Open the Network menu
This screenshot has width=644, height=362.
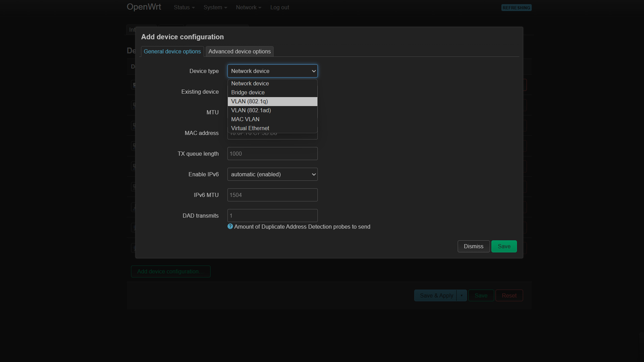(x=249, y=7)
